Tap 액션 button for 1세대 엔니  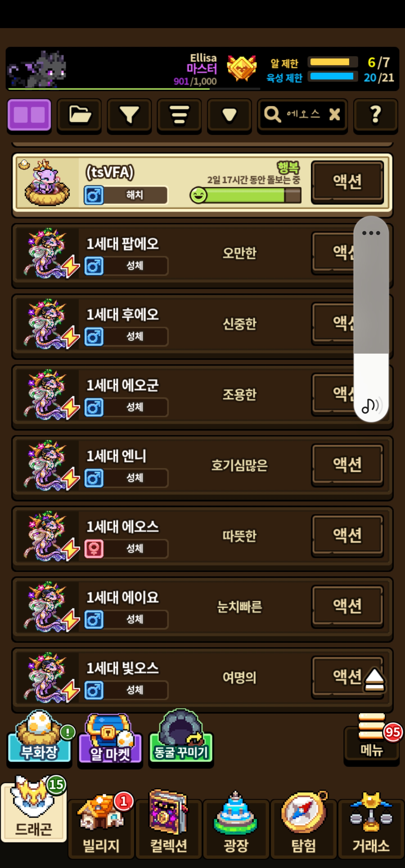coord(347,465)
